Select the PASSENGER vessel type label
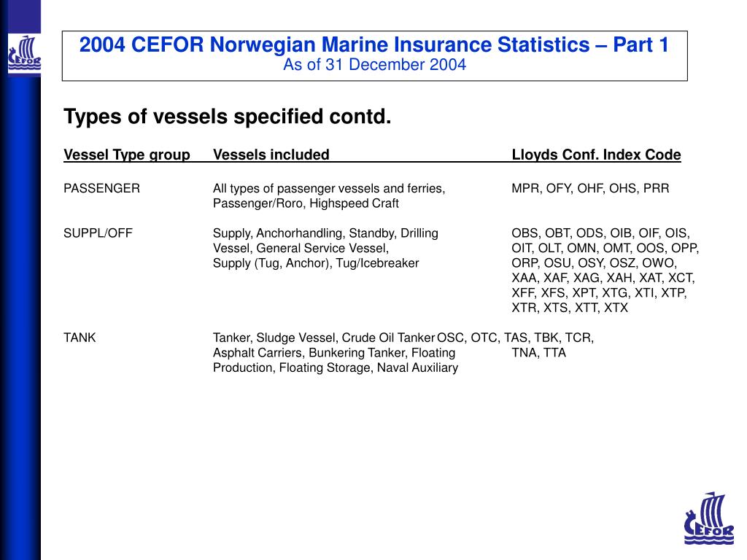The width and height of the screenshot is (747, 560). pos(101,189)
